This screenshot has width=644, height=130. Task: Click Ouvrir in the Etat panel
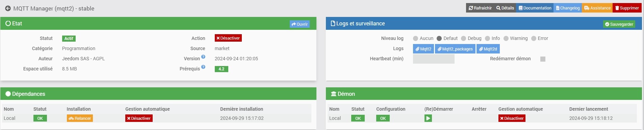[x=300, y=24]
